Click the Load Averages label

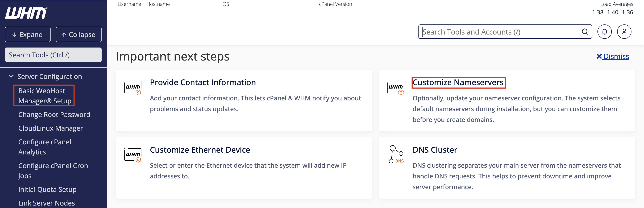[x=617, y=4]
